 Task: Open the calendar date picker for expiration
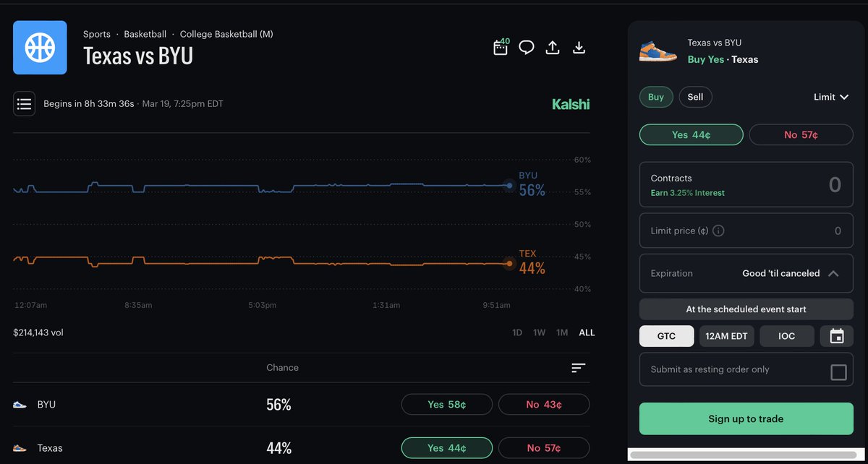tap(837, 336)
